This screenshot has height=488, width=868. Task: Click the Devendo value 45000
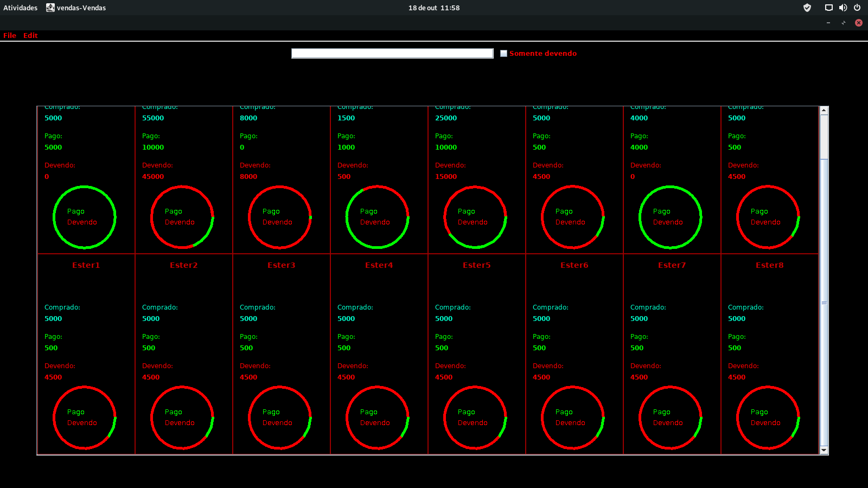click(x=153, y=177)
